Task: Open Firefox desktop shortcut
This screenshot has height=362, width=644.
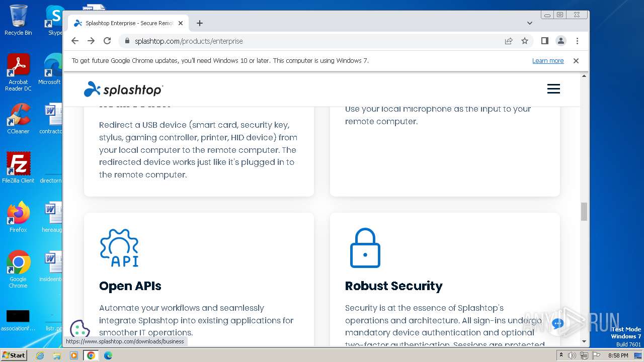Action: click(18, 217)
